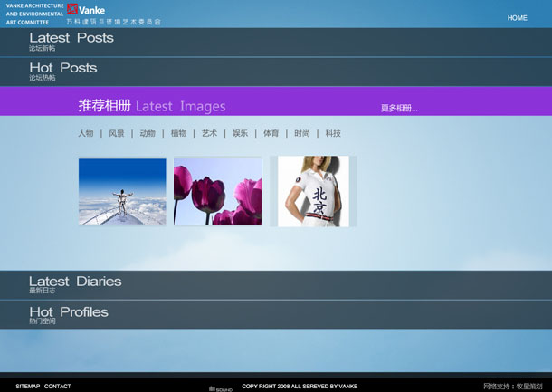552x392 pixels.
Task: Toggle the sound icon in footer
Action: click(221, 388)
